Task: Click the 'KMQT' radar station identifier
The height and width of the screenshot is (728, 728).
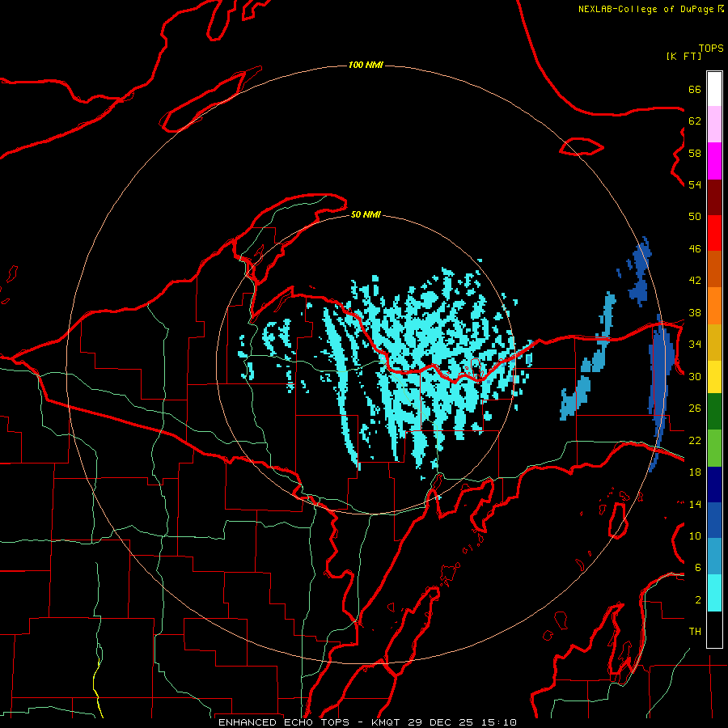Action: 387,722
